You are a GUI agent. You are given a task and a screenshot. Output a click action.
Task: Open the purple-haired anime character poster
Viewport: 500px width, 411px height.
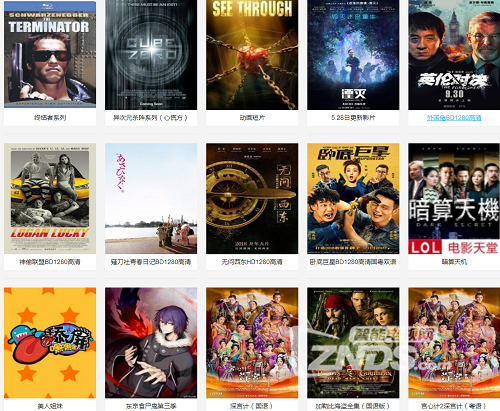click(151, 343)
